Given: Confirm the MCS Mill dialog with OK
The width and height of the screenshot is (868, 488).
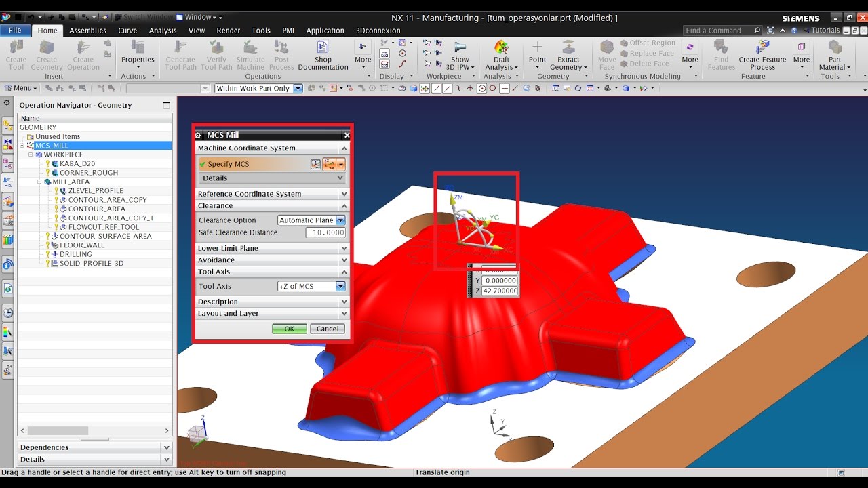Looking at the screenshot, I should tap(290, 329).
